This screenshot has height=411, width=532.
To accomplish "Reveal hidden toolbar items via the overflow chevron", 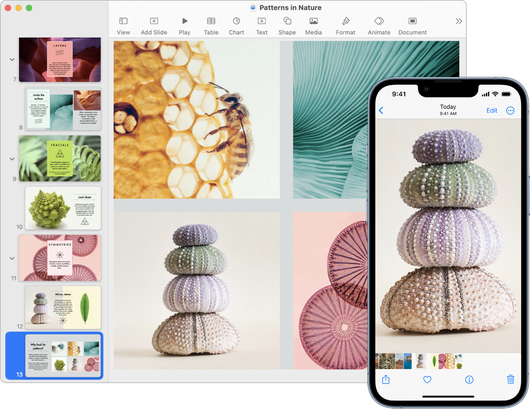I will [x=458, y=20].
